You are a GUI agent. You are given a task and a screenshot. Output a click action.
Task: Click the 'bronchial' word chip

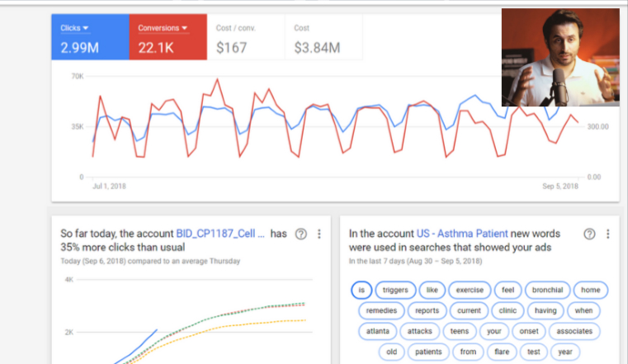[547, 291]
